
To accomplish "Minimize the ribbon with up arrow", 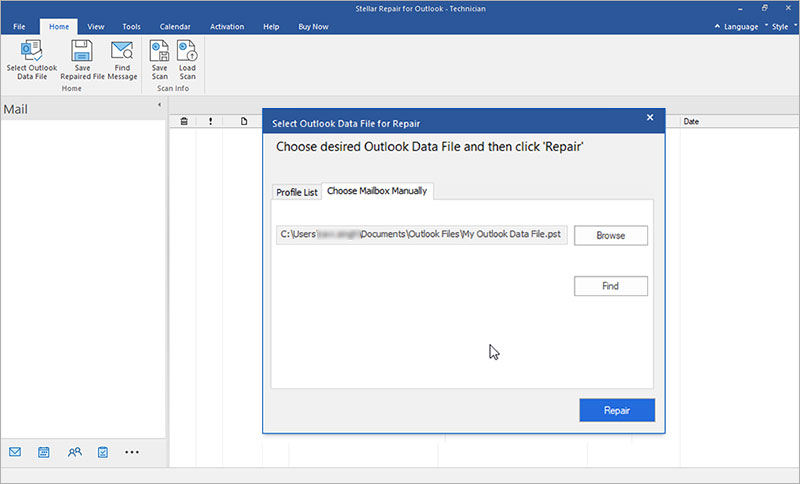I will (x=717, y=26).
